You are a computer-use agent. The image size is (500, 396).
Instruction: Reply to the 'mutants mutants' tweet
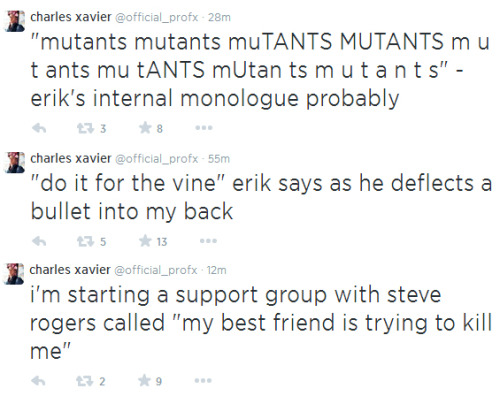pos(39,128)
